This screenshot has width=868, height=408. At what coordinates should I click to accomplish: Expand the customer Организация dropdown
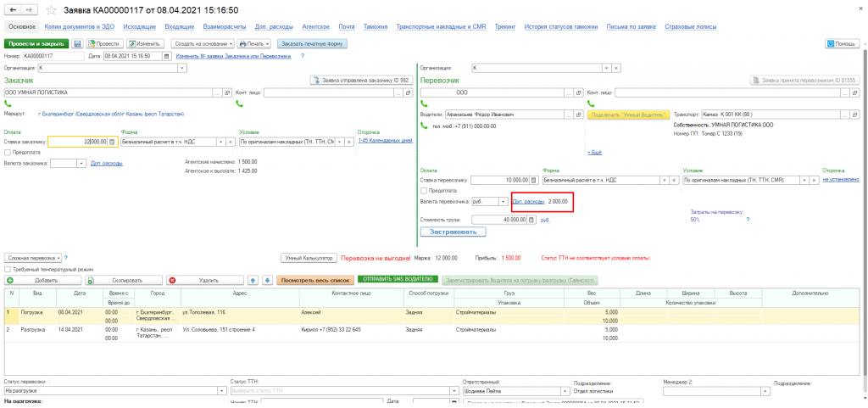(x=183, y=68)
